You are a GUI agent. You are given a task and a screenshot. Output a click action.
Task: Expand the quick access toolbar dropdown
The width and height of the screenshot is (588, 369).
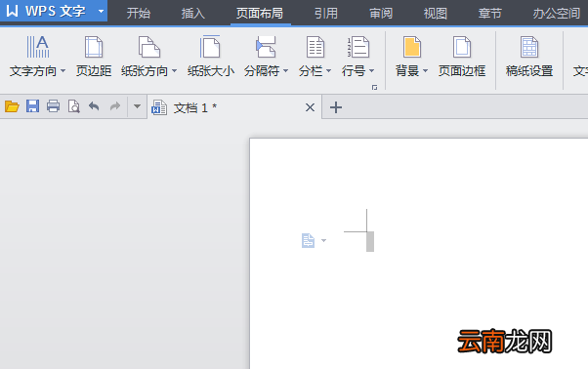pyautogui.click(x=138, y=106)
